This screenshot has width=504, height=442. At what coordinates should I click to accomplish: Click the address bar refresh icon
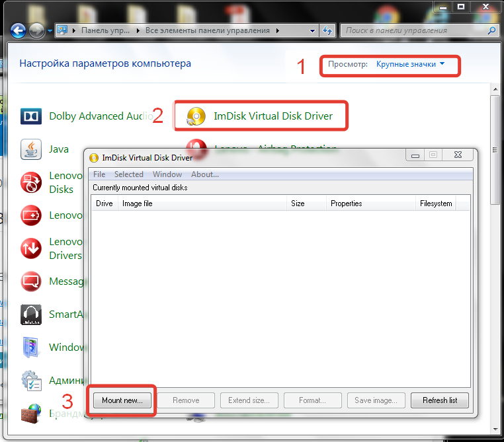click(327, 30)
